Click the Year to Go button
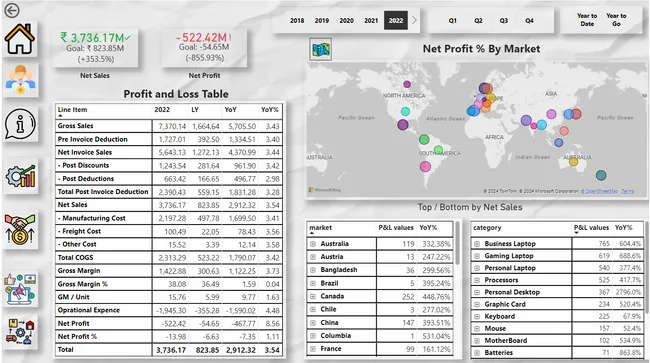The height and width of the screenshot is (363, 650). (616, 20)
